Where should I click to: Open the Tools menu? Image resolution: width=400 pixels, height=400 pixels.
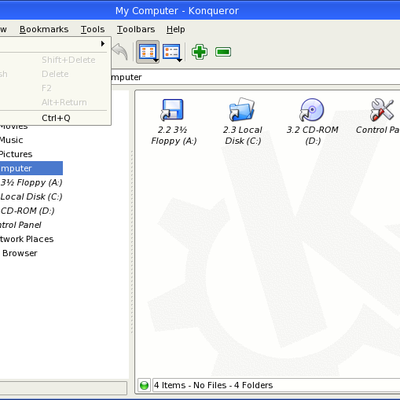pyautogui.click(x=93, y=29)
